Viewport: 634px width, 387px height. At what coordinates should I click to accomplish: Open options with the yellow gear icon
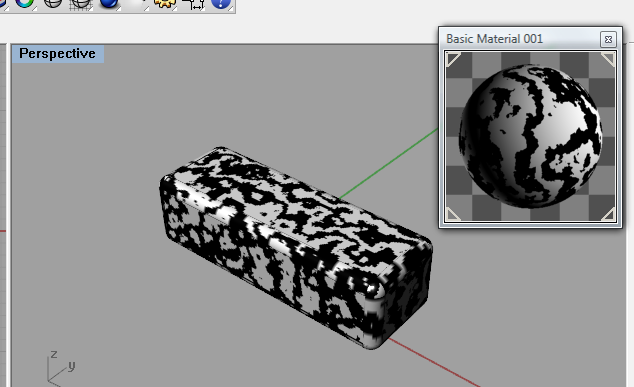(x=165, y=3)
